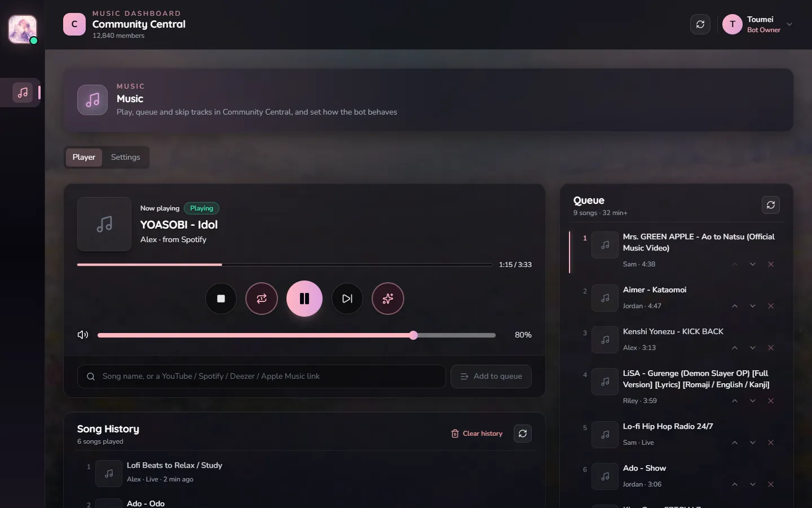This screenshot has height=508, width=812.
Task: Mute using the volume speaker icon
Action: pos(83,335)
